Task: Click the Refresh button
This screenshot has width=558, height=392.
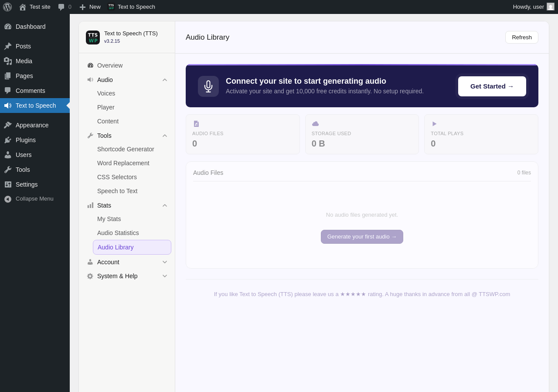Action: pos(522,37)
